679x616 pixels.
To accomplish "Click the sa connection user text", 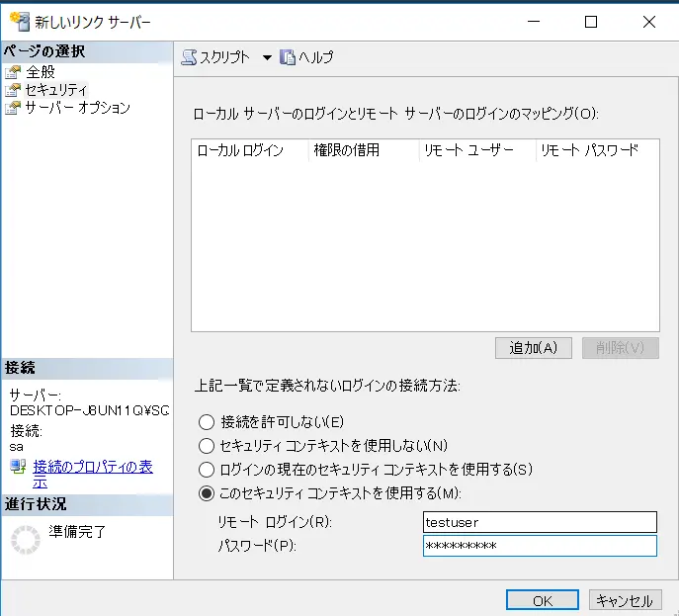I will click(17, 447).
